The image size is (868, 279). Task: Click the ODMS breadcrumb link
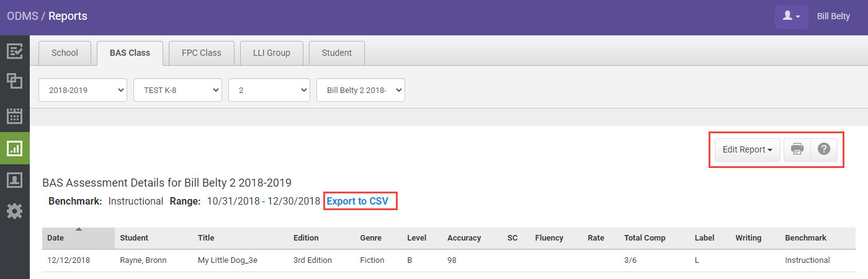pyautogui.click(x=22, y=16)
